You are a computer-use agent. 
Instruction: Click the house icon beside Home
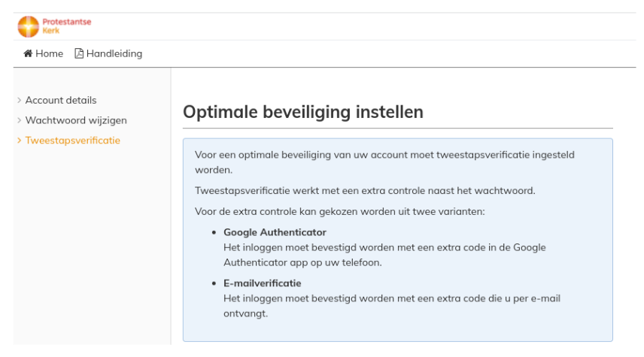click(x=28, y=53)
